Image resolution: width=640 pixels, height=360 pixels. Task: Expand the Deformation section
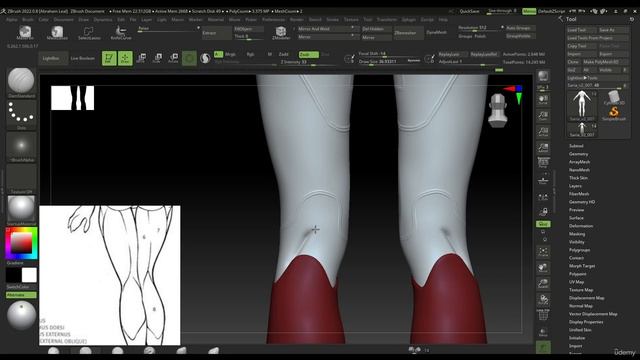(x=581, y=226)
